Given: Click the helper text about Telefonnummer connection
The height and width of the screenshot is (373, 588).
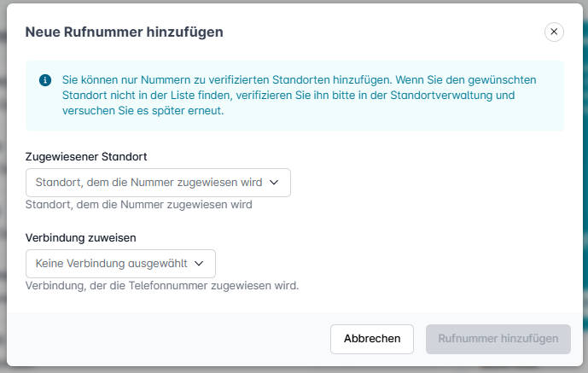Looking at the screenshot, I should click(x=162, y=286).
